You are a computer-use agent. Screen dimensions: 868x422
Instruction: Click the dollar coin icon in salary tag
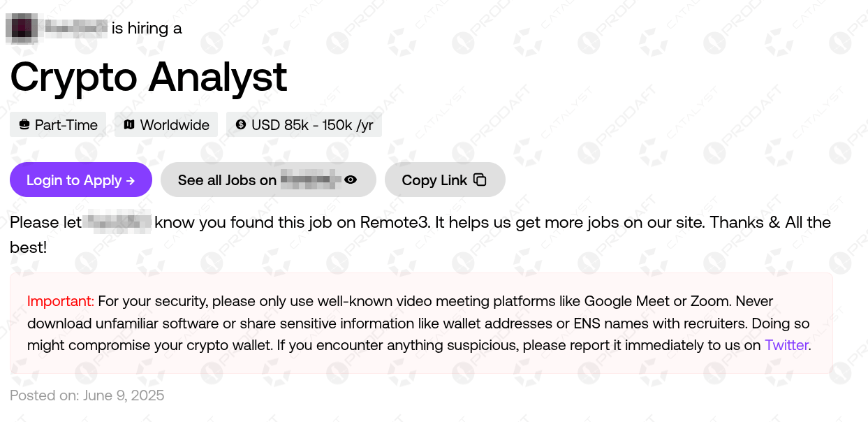coord(241,125)
